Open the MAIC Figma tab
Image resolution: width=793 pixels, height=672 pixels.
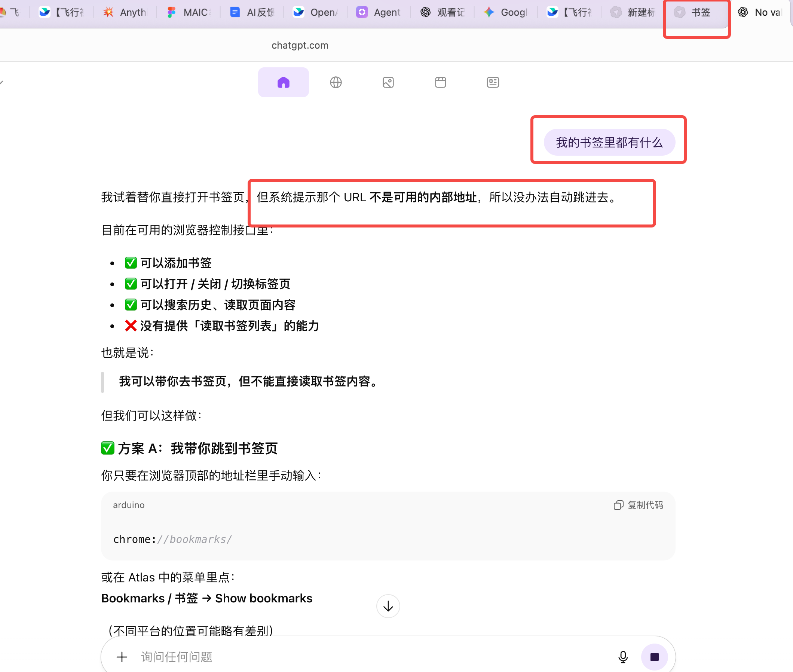click(188, 13)
